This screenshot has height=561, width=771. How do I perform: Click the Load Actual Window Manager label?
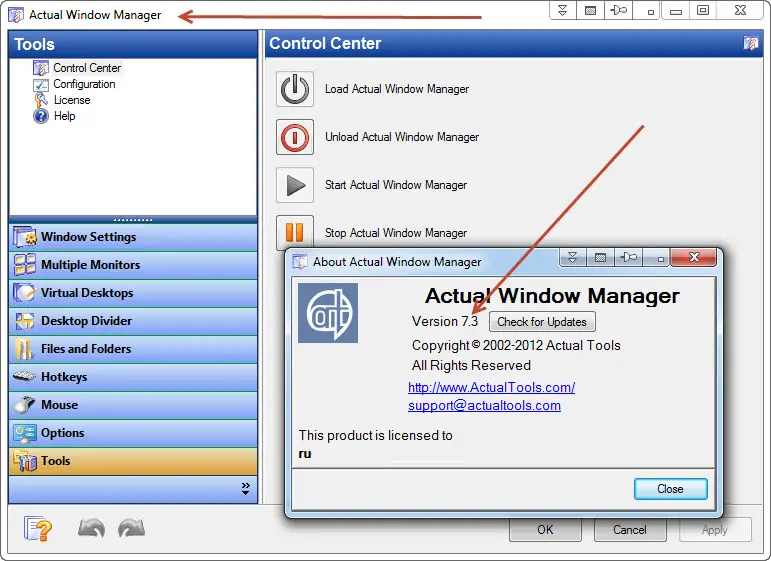pos(397,89)
